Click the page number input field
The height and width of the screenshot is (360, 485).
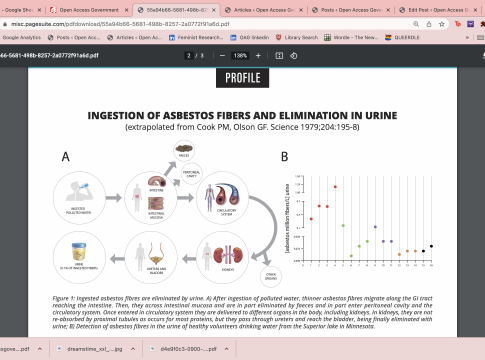coord(189,56)
